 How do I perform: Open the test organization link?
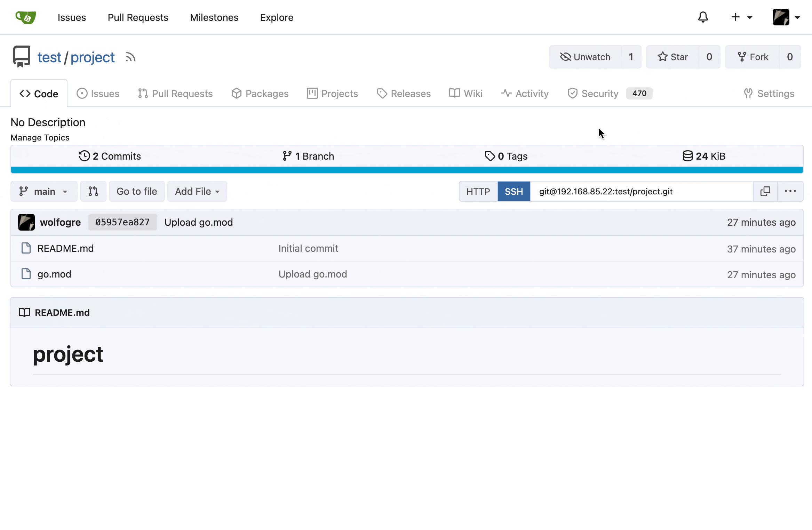point(49,57)
